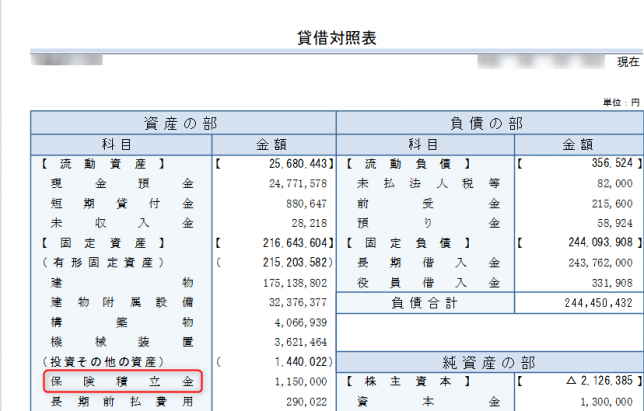Click the amount 243,762,000
Image resolution: width=644 pixels, height=411 pixels.
pos(600,263)
